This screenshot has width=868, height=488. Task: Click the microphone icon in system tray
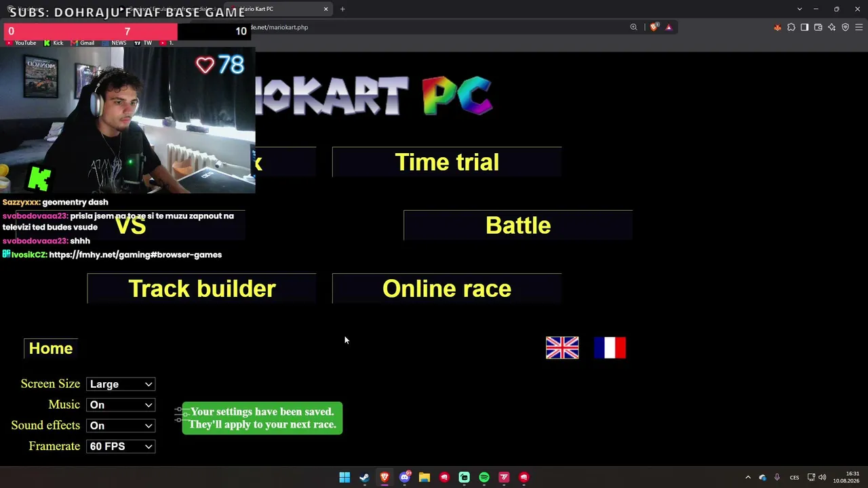(777, 477)
